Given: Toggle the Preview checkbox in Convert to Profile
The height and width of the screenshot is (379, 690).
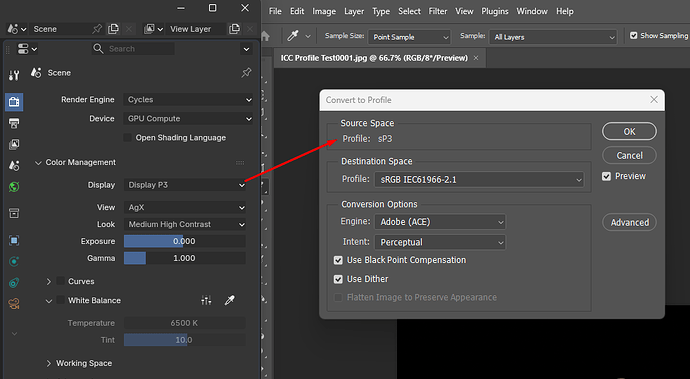Looking at the screenshot, I should [606, 177].
